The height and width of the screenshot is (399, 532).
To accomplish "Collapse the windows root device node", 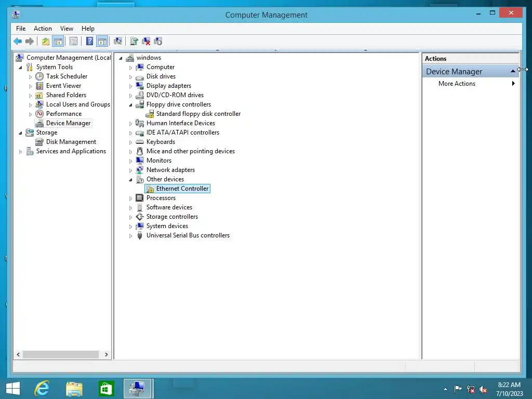I will coord(121,58).
